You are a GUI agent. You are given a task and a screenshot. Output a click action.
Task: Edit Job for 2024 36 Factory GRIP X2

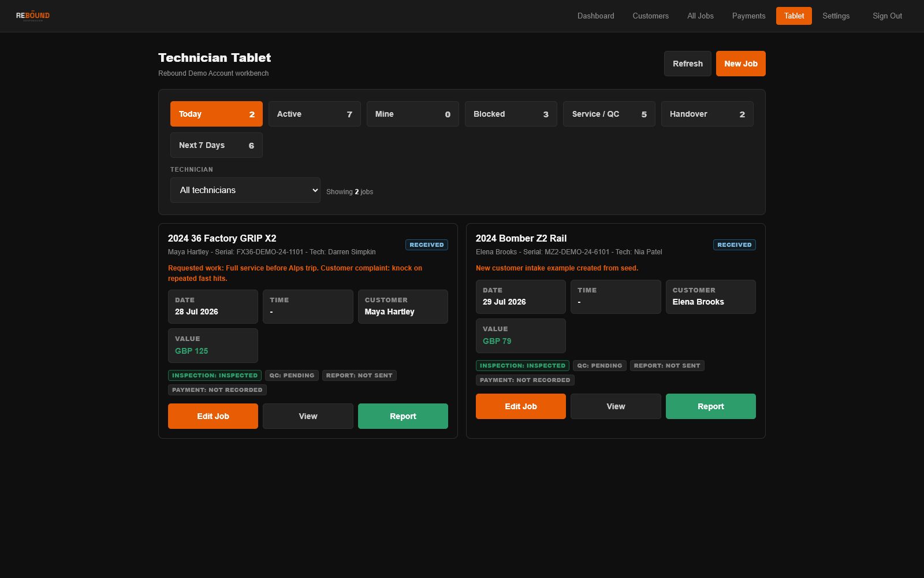click(213, 416)
